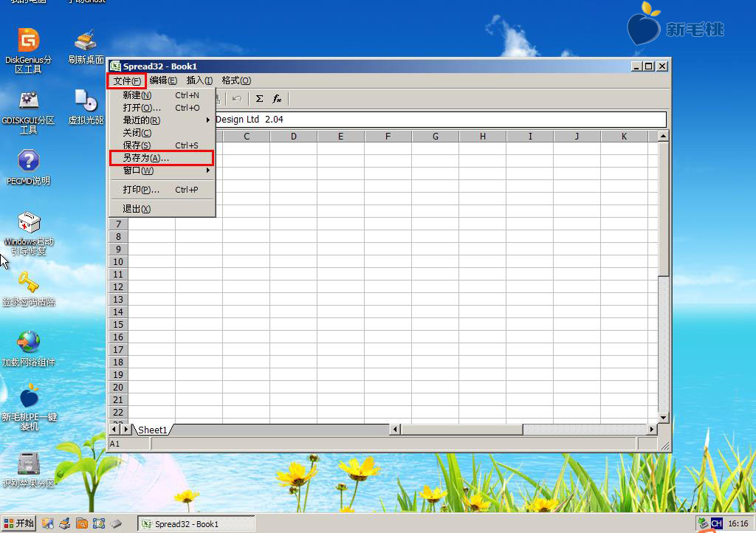Choose 新建(N) from the File menu
Image resolution: width=756 pixels, height=533 pixels.
(x=162, y=95)
